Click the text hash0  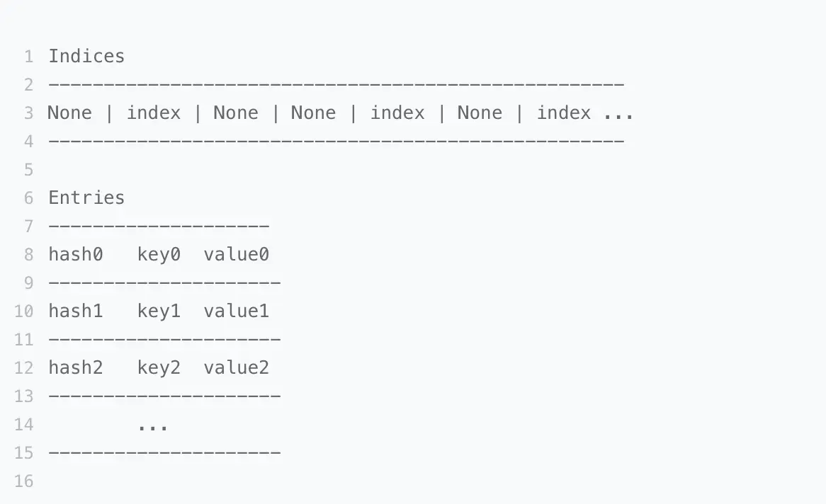(76, 255)
